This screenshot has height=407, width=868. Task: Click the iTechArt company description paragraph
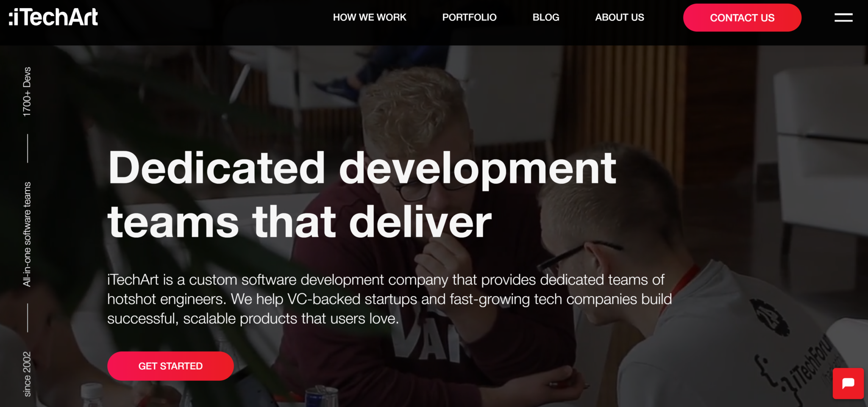coord(389,299)
